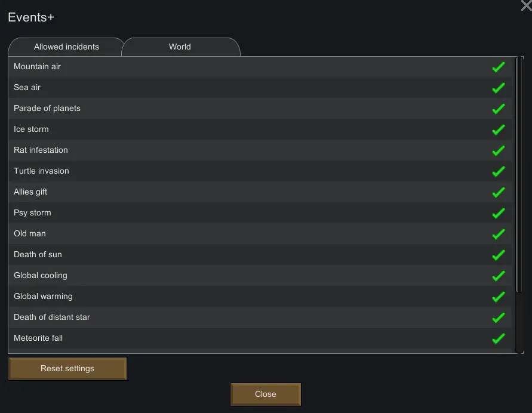Viewport: 532px width, 413px height.
Task: Click the Death of distant star label
Action: tap(52, 318)
